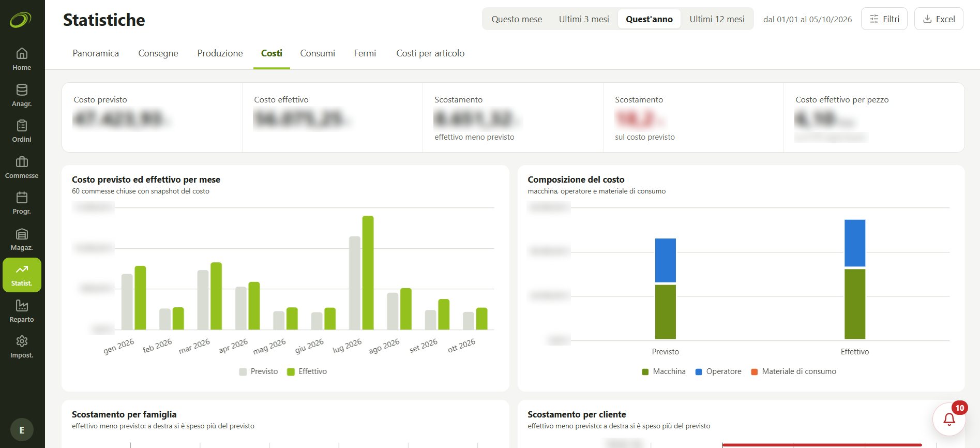Toggle Effettivo legend swatch in monthly chart
The height and width of the screenshot is (448, 980).
pos(291,372)
